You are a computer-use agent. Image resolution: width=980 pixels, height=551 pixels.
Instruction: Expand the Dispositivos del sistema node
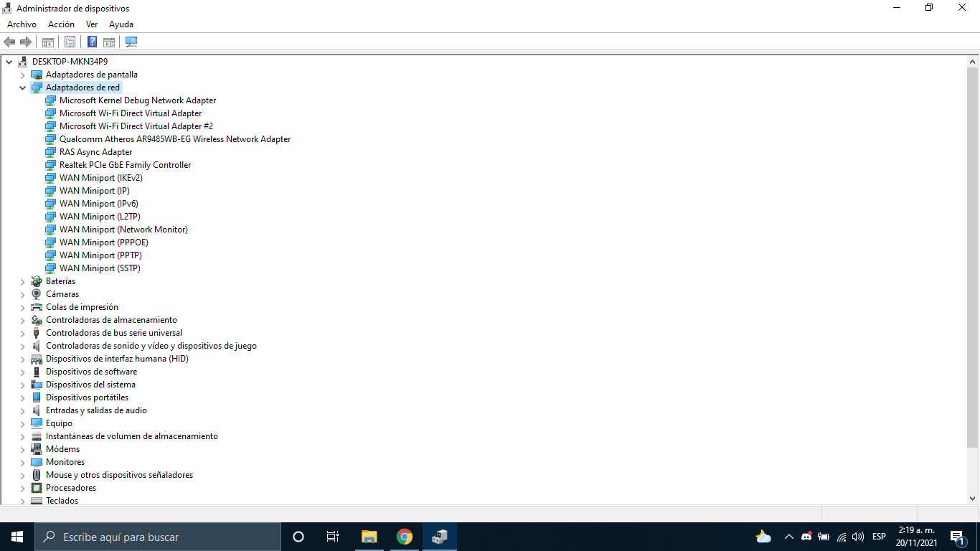23,385
